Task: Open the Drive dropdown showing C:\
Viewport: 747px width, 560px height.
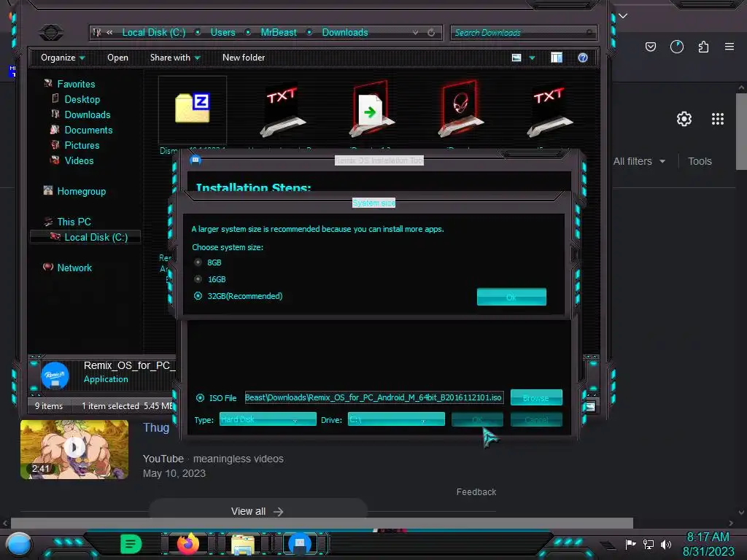Action: click(396, 419)
